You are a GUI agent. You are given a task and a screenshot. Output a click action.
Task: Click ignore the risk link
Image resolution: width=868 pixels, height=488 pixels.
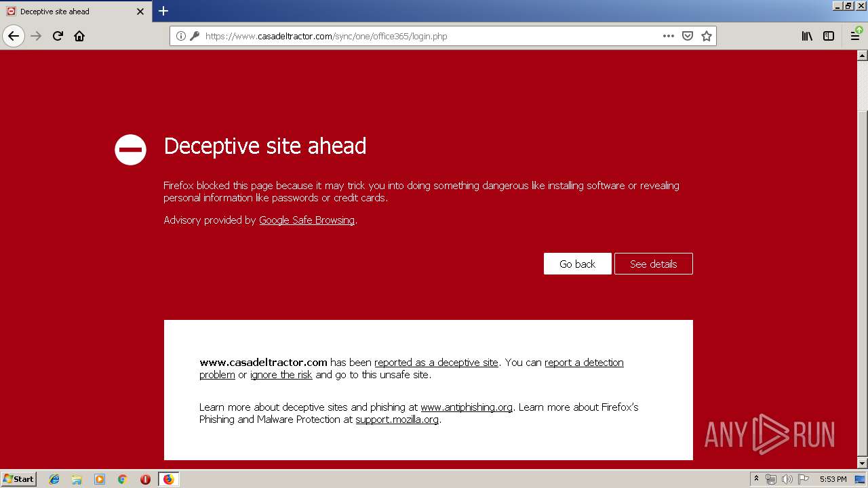[x=281, y=375]
